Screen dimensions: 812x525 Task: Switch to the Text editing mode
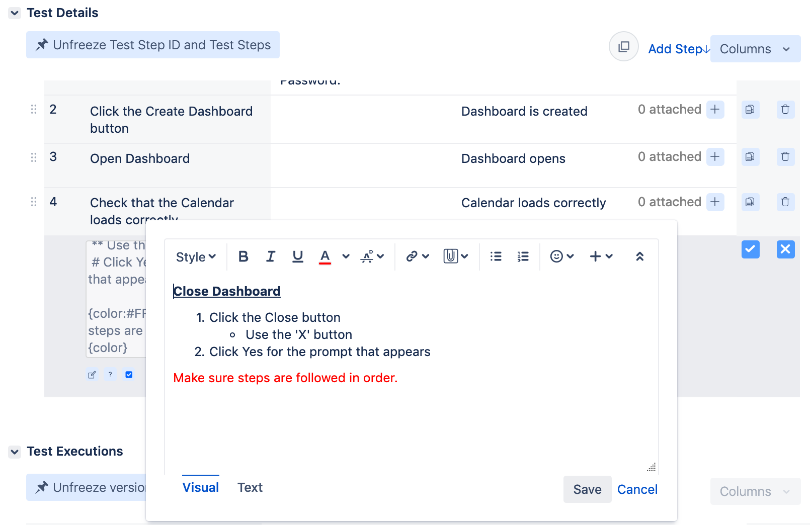250,487
